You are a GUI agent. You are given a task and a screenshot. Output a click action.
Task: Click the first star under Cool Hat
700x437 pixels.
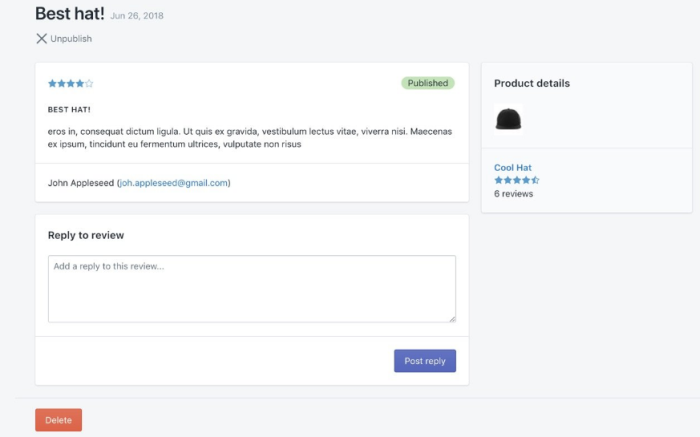pyautogui.click(x=499, y=180)
